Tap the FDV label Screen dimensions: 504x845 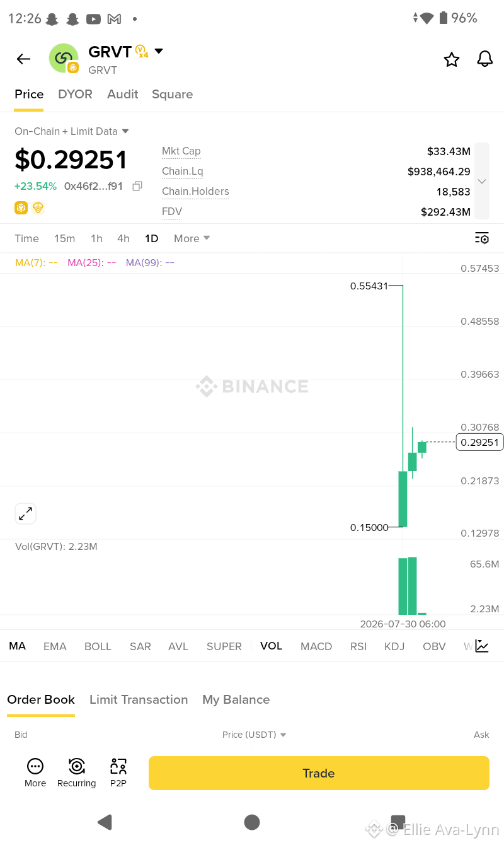click(x=172, y=212)
